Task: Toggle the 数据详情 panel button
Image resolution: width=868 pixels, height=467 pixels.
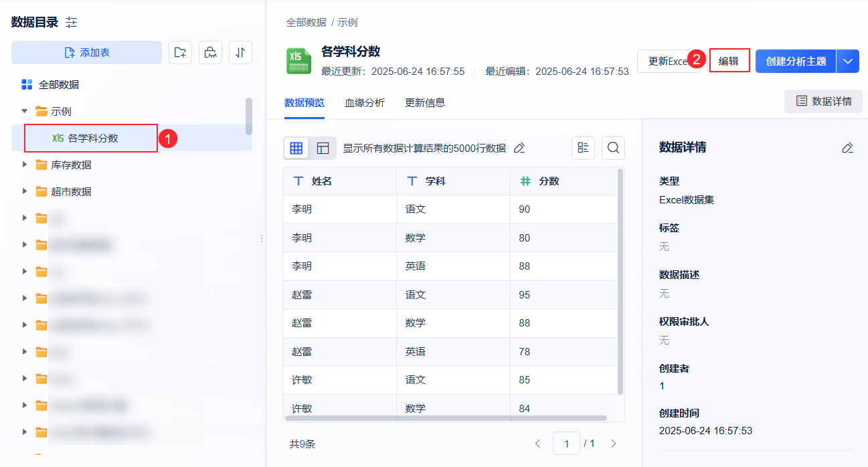Action: (823, 101)
